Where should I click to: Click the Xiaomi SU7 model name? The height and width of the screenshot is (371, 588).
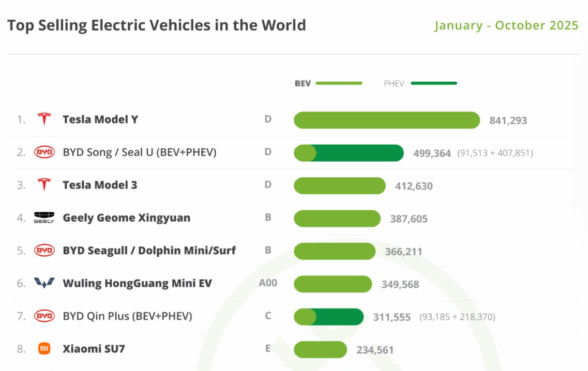click(94, 349)
